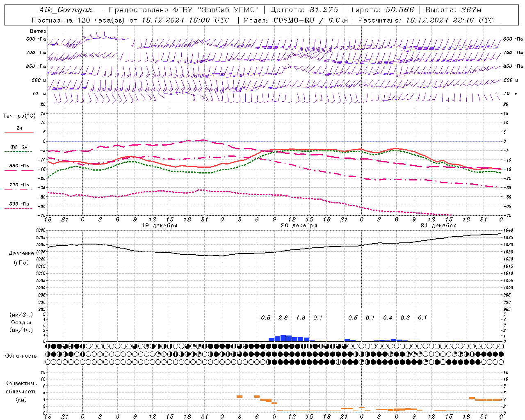Click the 1.9 precipitation amount value
The image size is (525, 420).
[x=301, y=317]
